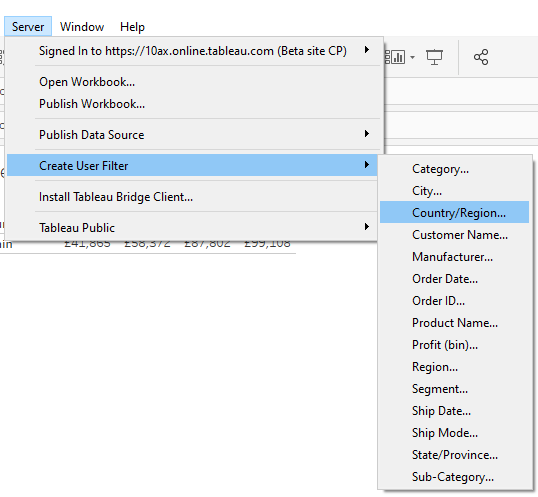Image resolution: width=538 pixels, height=497 pixels.
Task: Create user filter on Sub-Category...
Action: click(x=454, y=476)
